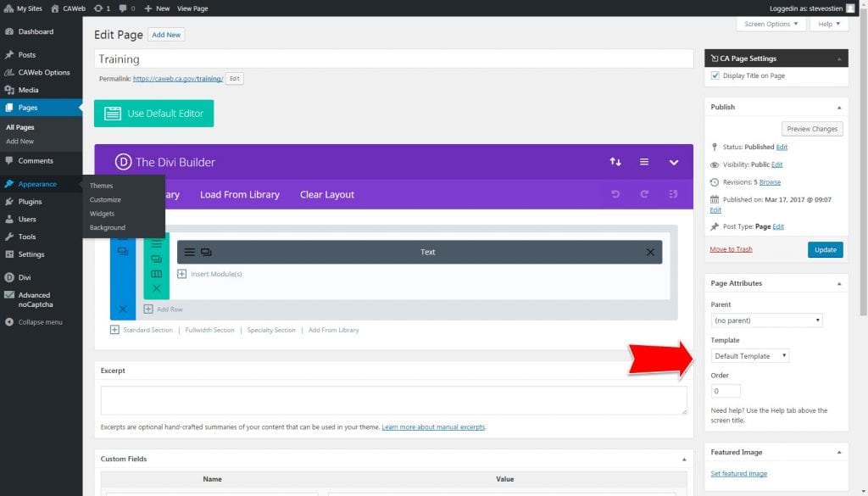Open row settings via the green hamburger icon
Viewport: 868px width, 496px height.
point(155,244)
